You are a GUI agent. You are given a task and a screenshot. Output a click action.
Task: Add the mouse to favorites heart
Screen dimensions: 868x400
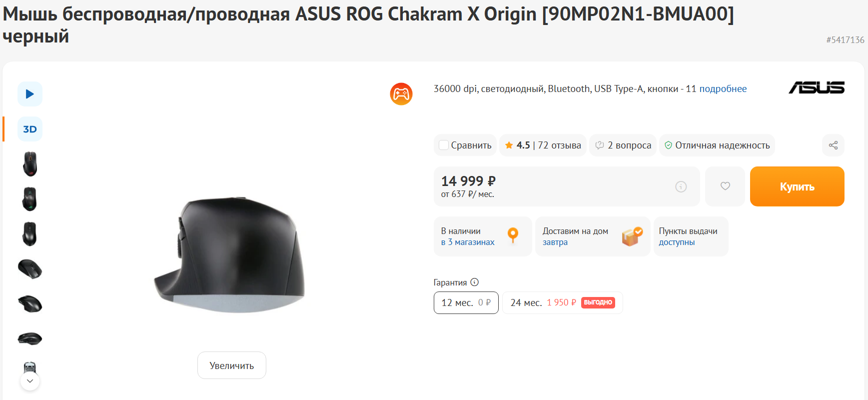click(x=725, y=186)
